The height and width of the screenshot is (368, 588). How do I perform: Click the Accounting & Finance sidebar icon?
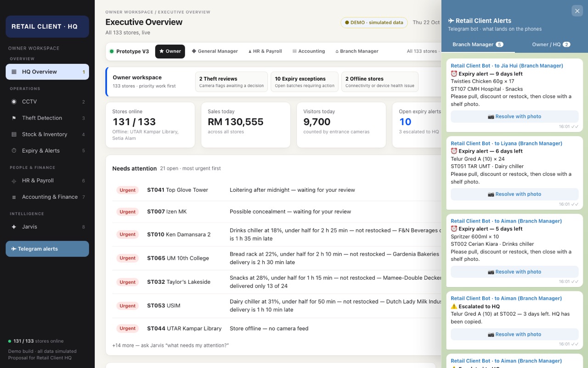click(x=14, y=197)
